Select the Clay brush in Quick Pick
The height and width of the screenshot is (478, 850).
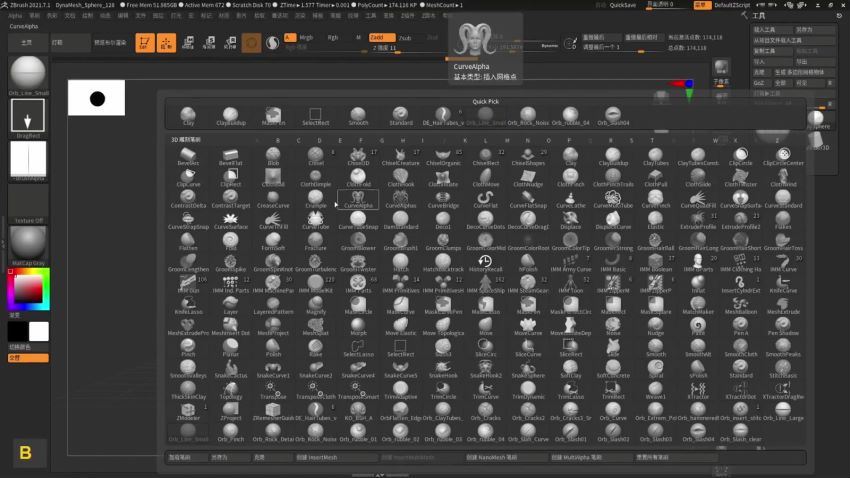(x=188, y=116)
